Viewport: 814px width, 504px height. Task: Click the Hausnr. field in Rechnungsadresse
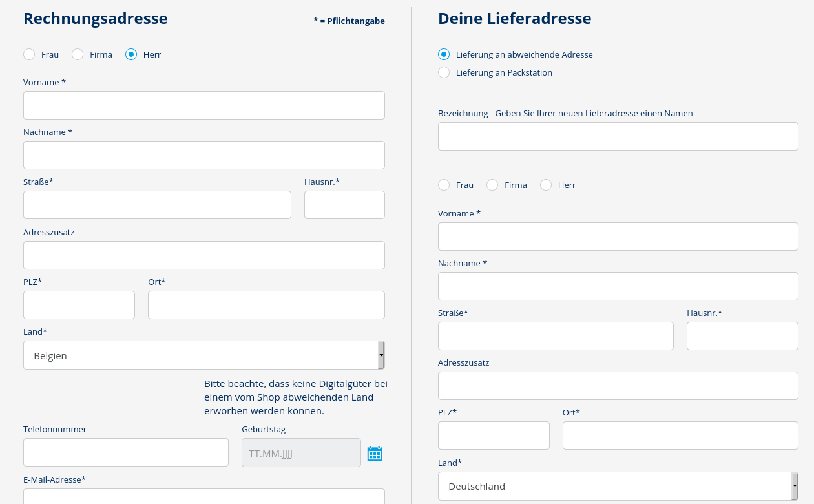tap(344, 205)
